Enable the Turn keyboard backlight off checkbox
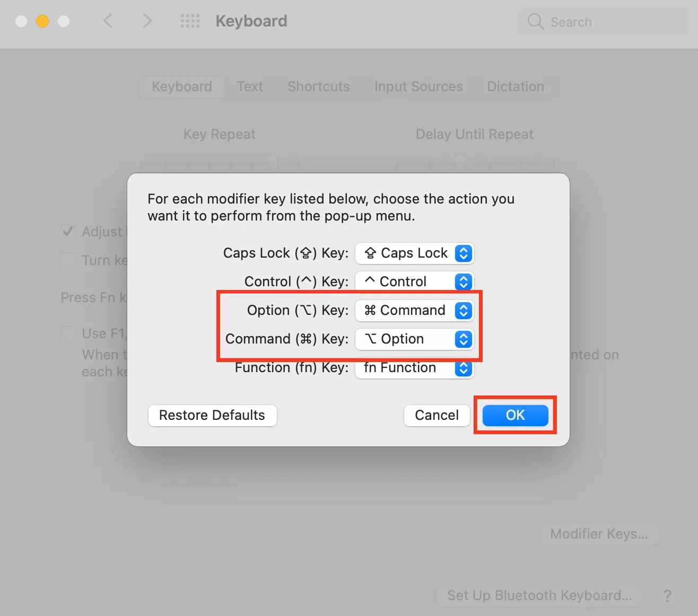Screen dimensions: 698x616 pos(68,260)
